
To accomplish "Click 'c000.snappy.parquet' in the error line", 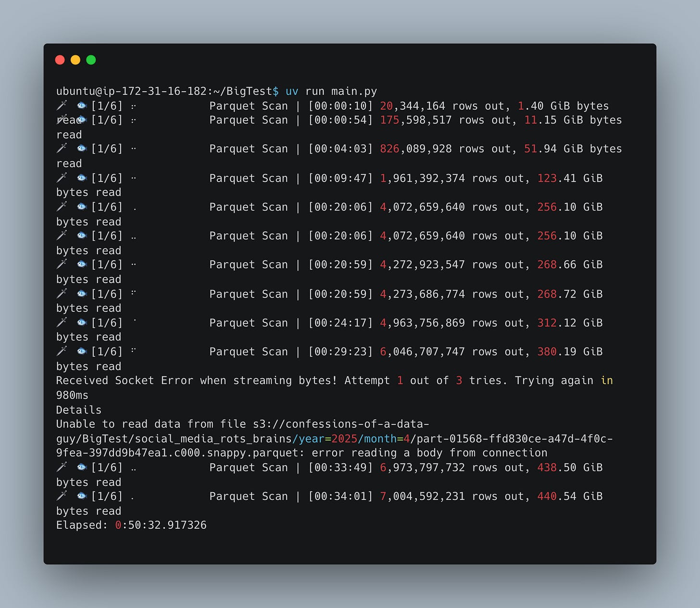I will (x=239, y=453).
